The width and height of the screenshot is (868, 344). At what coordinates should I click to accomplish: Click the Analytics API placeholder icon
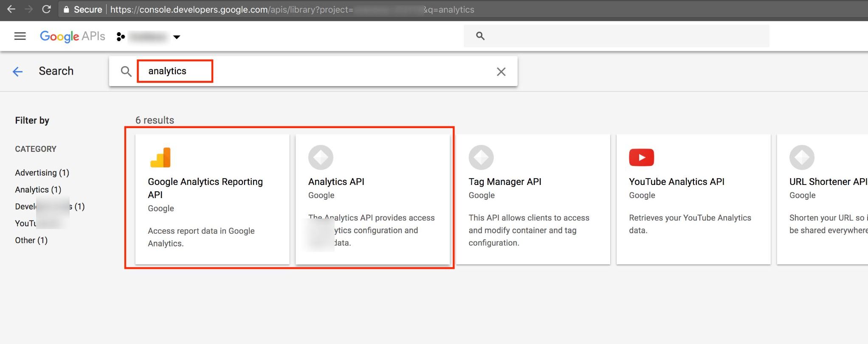[321, 157]
